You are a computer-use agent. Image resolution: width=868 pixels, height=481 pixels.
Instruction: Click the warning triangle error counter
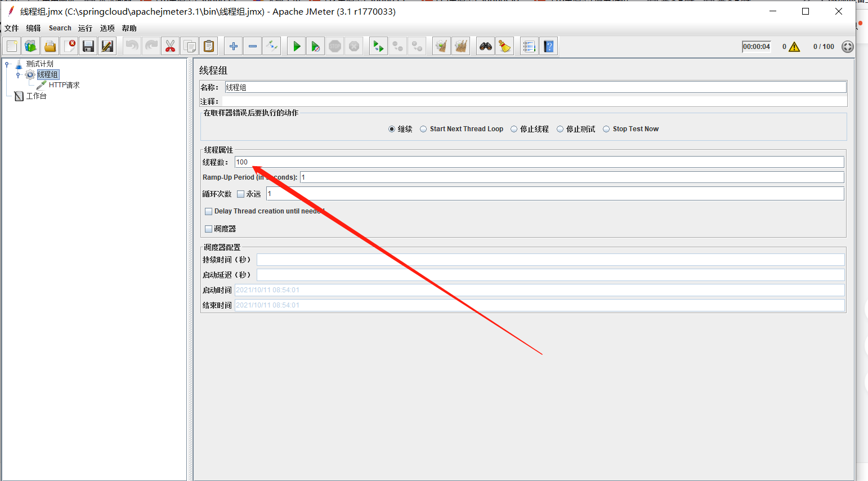[794, 47]
